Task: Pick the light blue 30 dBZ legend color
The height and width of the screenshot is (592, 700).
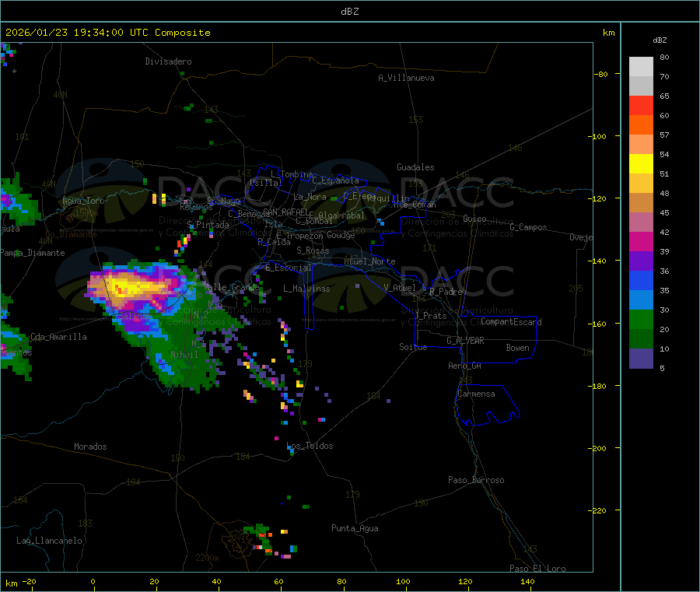Action: tap(641, 300)
